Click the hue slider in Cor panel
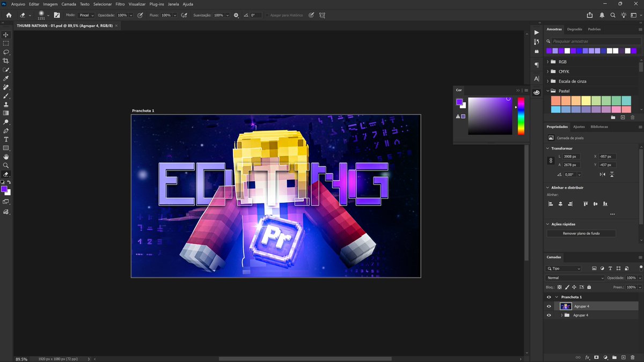 click(521, 116)
